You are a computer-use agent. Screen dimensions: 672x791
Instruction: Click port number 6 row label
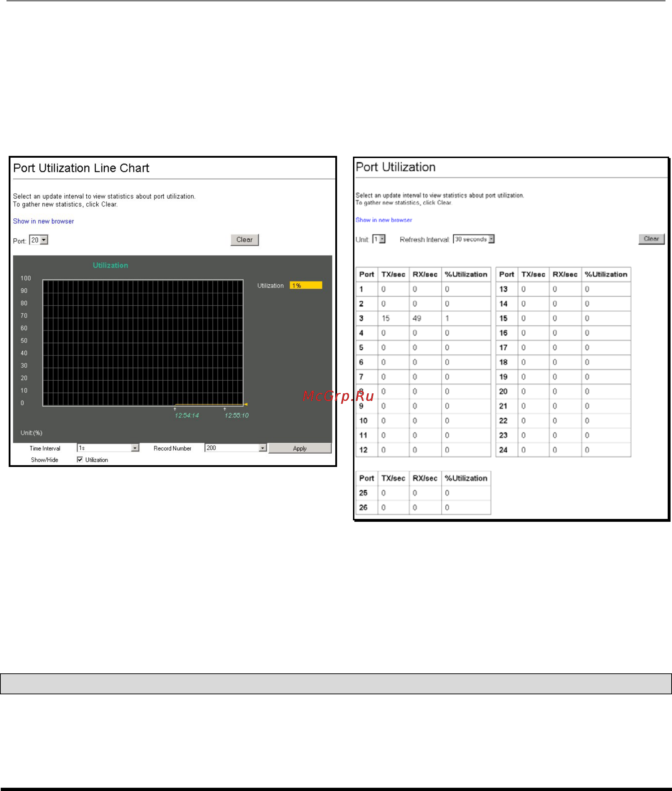pyautogui.click(x=361, y=362)
